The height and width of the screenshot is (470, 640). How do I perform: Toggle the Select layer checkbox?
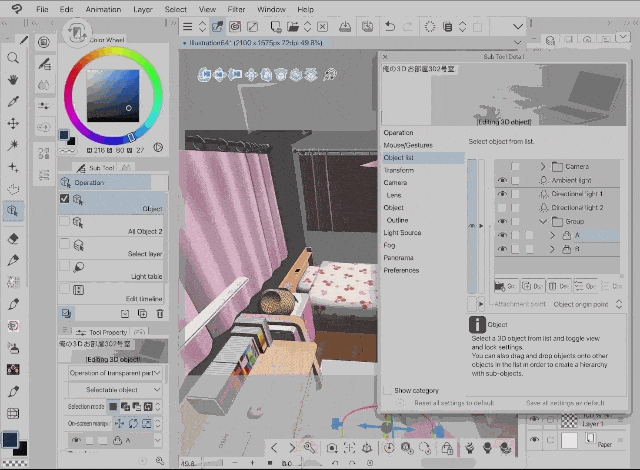pos(64,244)
